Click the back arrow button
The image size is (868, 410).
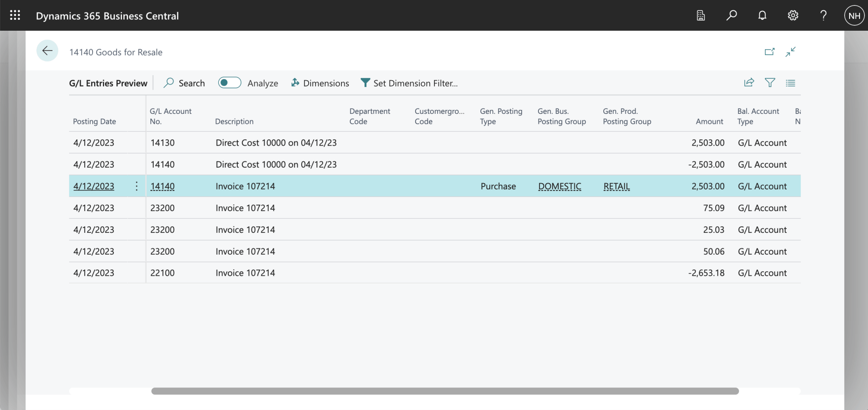coord(47,51)
